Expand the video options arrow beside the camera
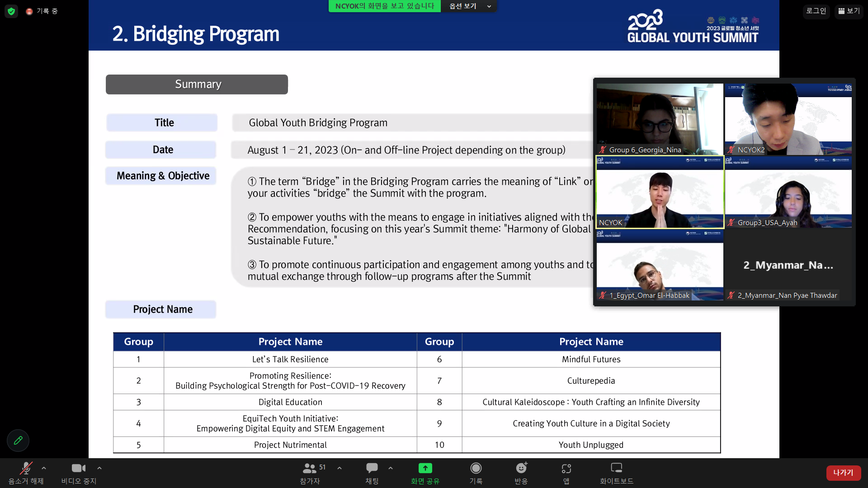Viewport: 868px width, 488px height. (99, 468)
